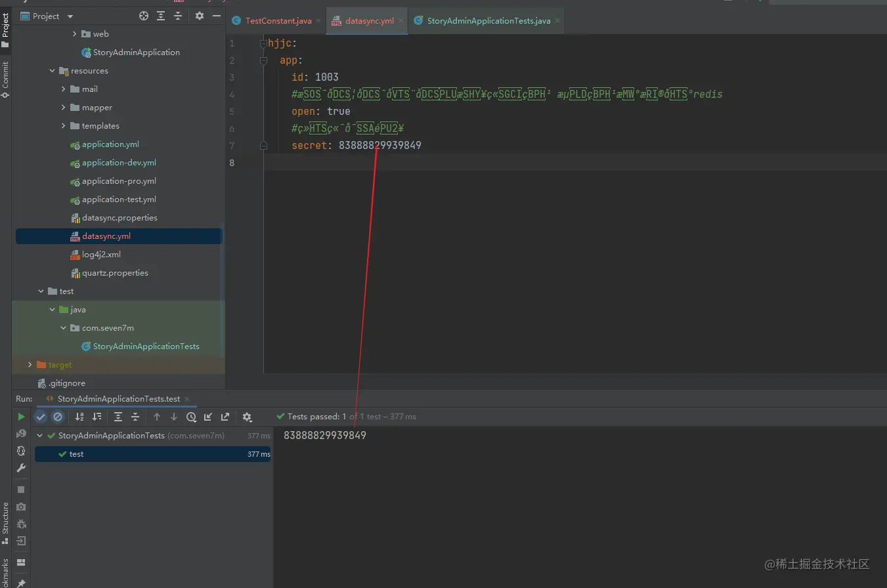Click Rerun Failed Tests icon
Image resolution: width=887 pixels, height=588 pixels.
21,434
